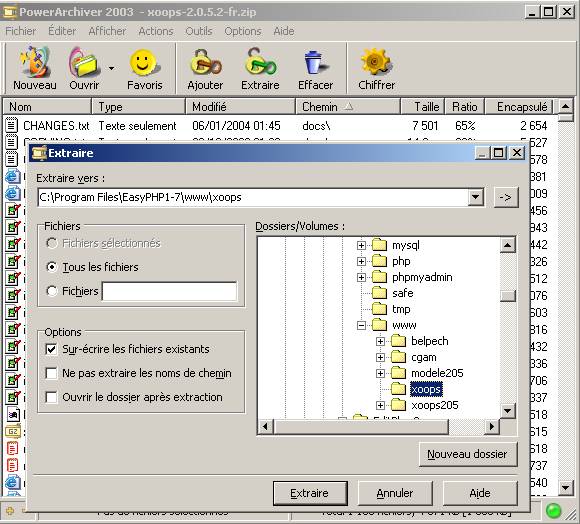Select the xoops folder in tree
The height and width of the screenshot is (524, 580).
point(426,389)
